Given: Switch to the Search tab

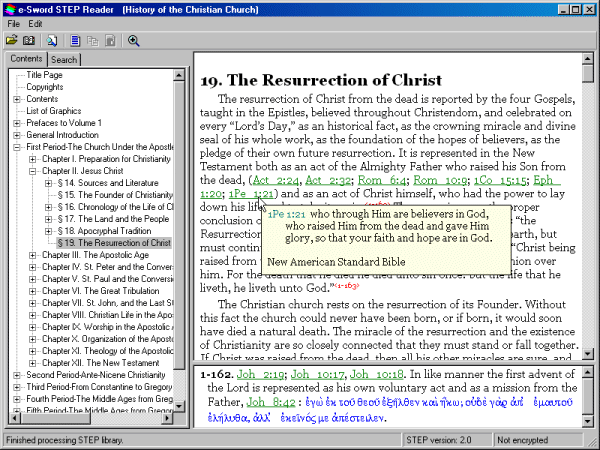Looking at the screenshot, I should 64,60.
